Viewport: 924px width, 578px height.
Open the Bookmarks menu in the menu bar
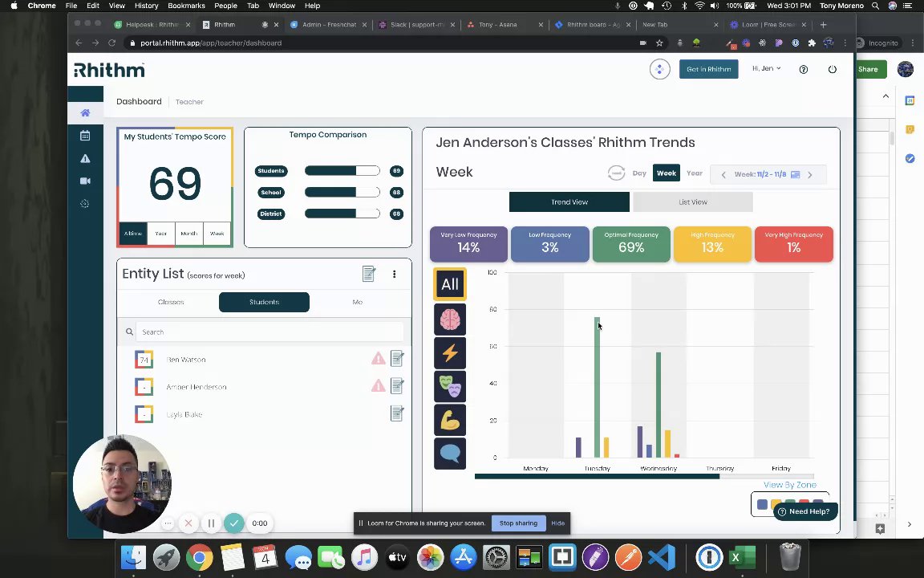point(186,6)
